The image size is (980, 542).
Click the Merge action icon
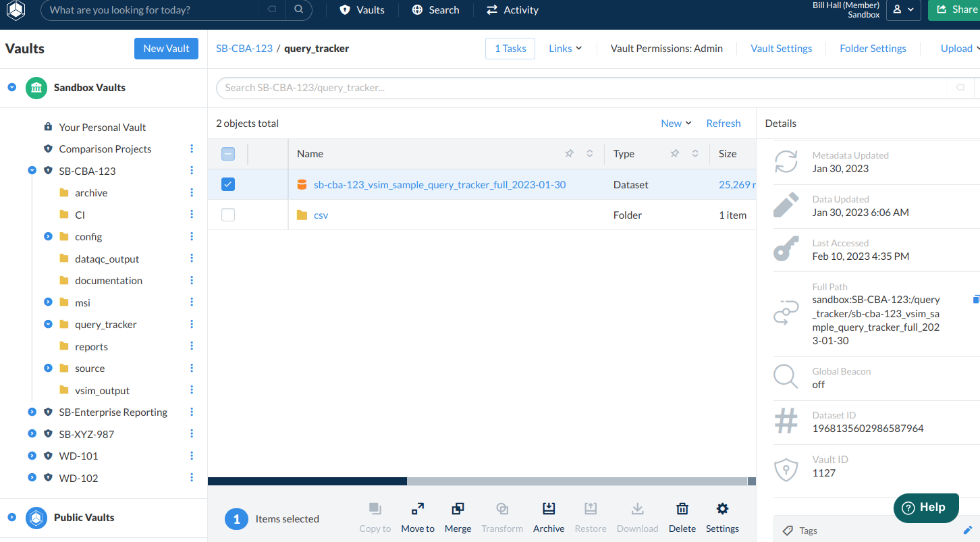point(458,509)
